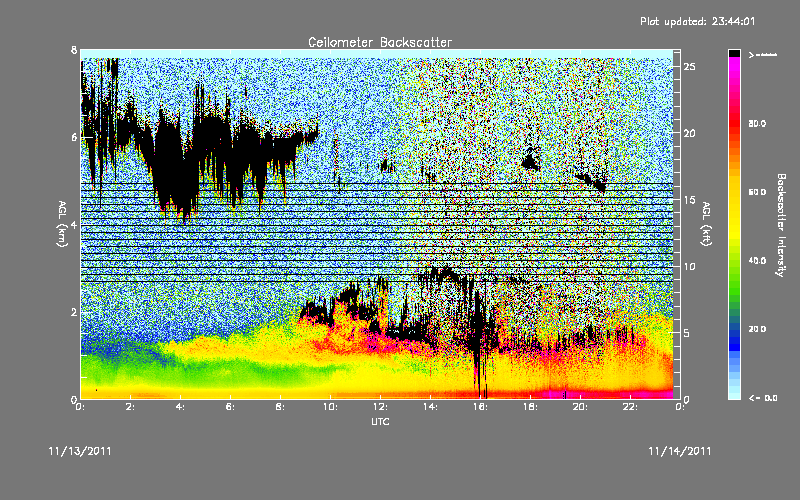Click the '5' kft tick on right axis
The image size is (800, 500).
pyautogui.click(x=687, y=333)
